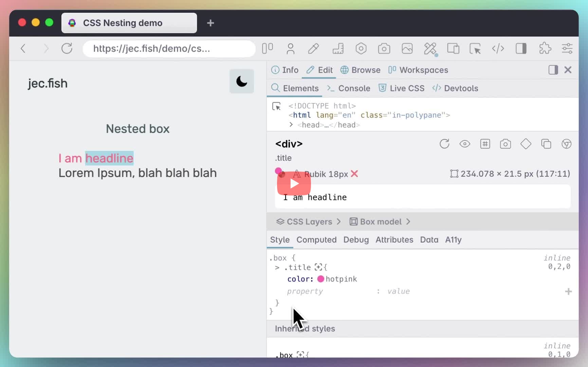Switch to the Edit tab
Image resolution: width=588 pixels, height=367 pixels.
319,70
